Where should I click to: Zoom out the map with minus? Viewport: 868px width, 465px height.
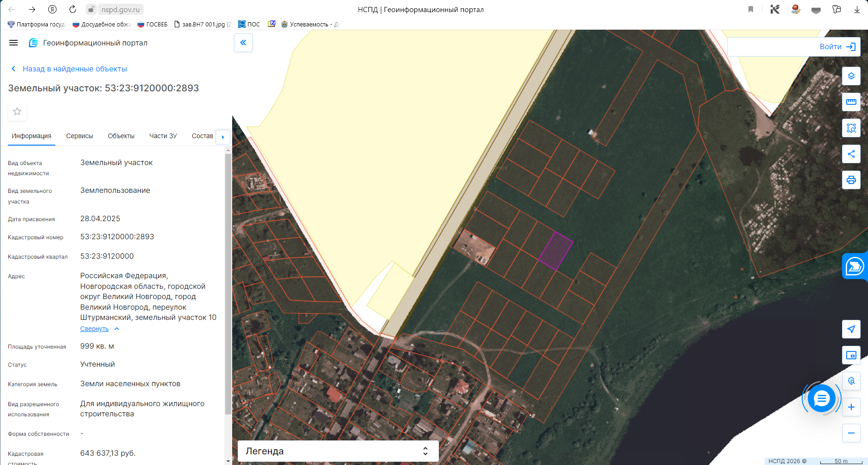[851, 433]
